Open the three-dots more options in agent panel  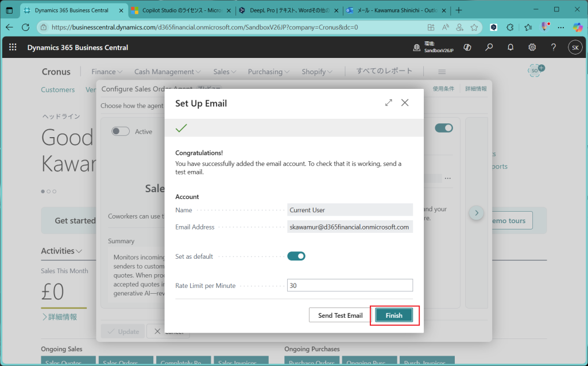click(x=448, y=178)
